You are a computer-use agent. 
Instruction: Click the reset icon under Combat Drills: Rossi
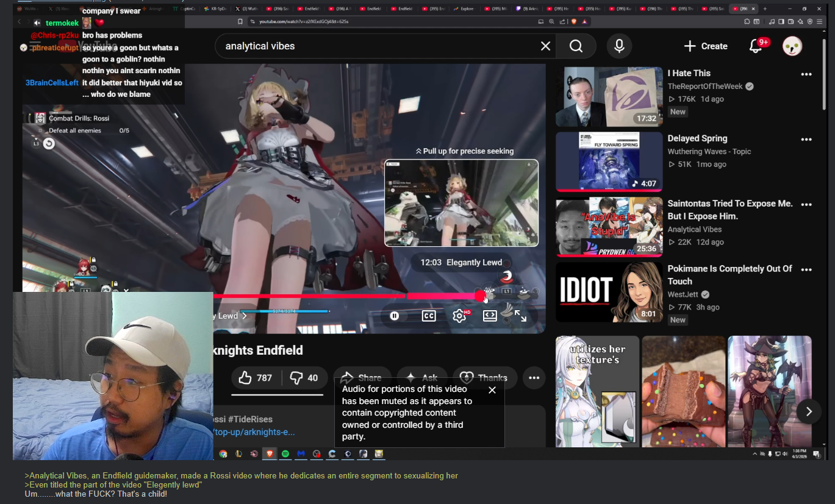(49, 144)
